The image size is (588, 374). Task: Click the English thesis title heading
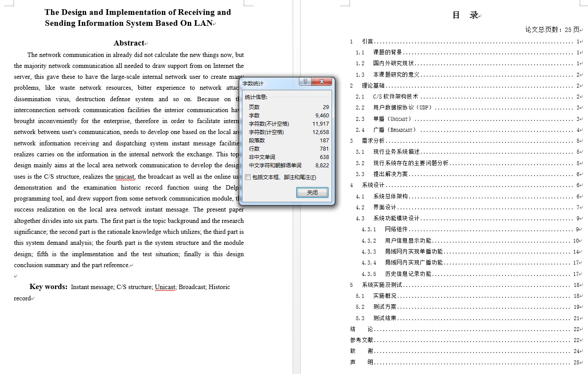[x=138, y=18]
